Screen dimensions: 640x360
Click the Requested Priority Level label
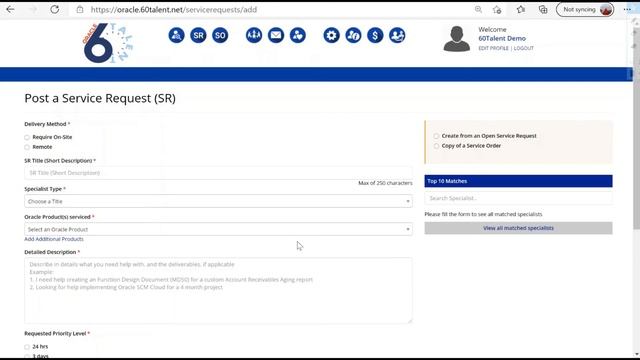tap(55, 334)
